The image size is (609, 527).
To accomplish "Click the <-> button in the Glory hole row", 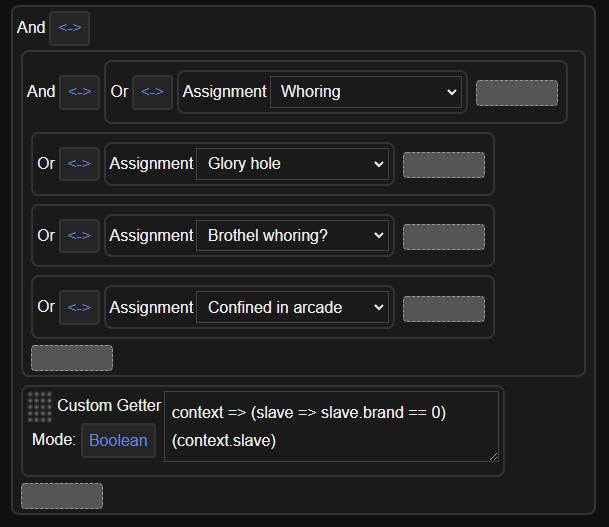I will pos(79,164).
